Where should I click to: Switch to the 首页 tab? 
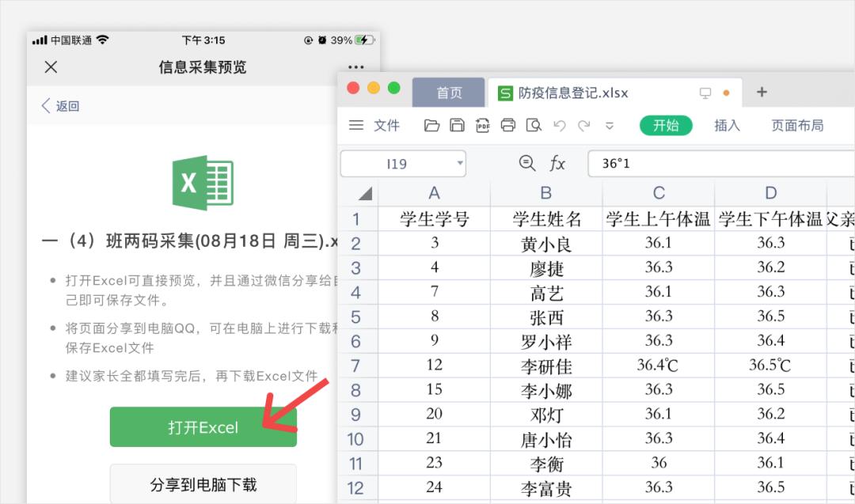(x=448, y=92)
